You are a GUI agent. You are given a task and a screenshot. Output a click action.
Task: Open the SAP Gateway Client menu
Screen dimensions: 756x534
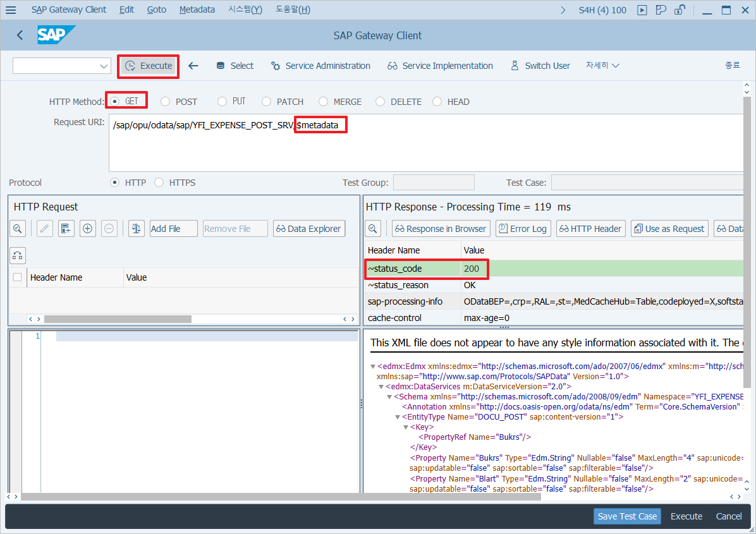pyautogui.click(x=69, y=9)
